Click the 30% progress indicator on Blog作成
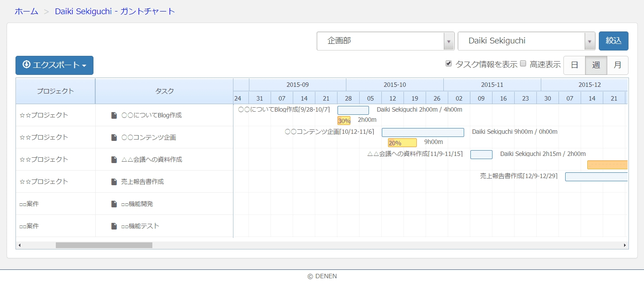This screenshot has width=644, height=288. click(x=344, y=120)
